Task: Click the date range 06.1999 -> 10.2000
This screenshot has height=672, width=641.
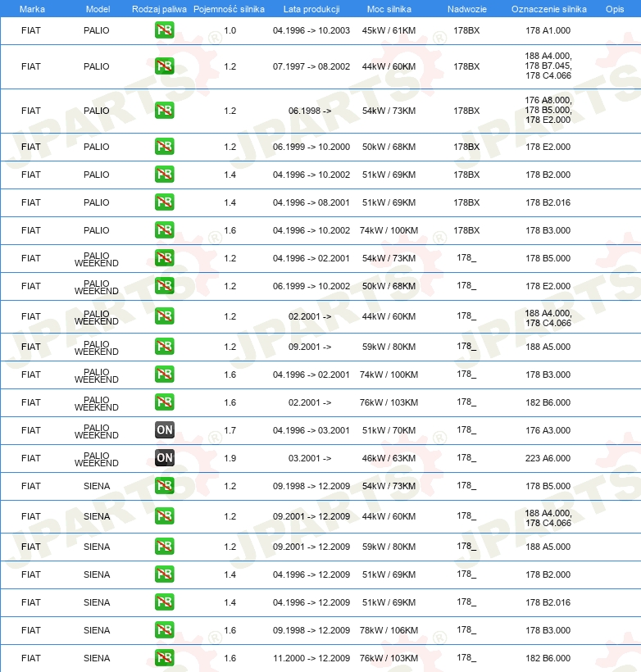Action: tap(311, 147)
